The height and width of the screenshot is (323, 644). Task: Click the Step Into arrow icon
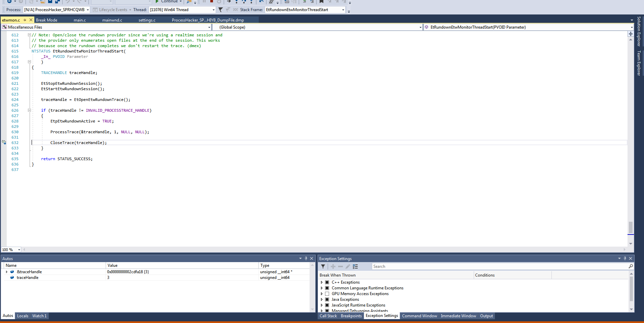click(237, 1)
